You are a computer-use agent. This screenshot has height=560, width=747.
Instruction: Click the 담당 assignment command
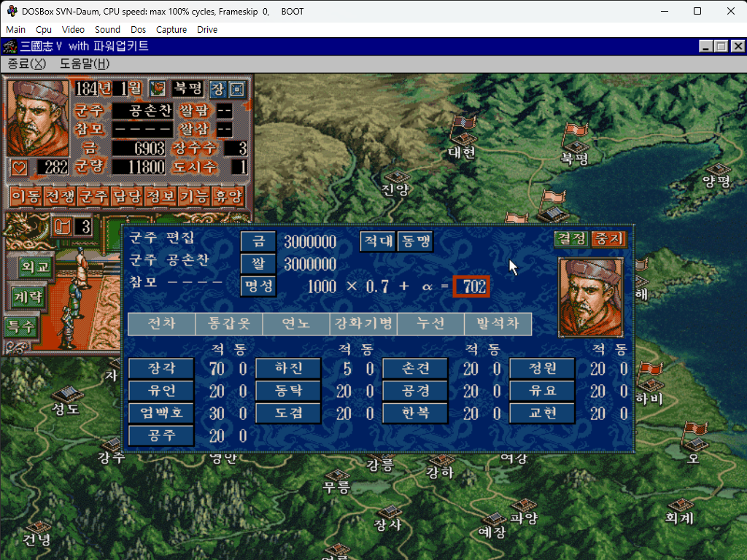click(x=127, y=195)
